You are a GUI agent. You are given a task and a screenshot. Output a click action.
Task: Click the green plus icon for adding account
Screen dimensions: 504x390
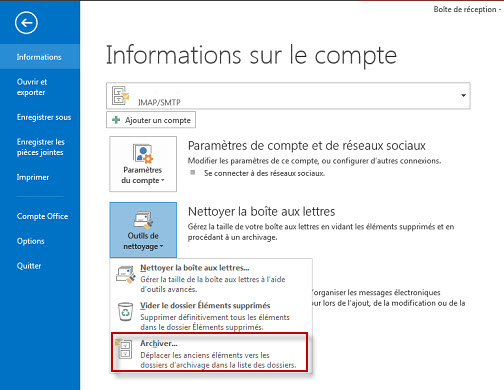(116, 120)
